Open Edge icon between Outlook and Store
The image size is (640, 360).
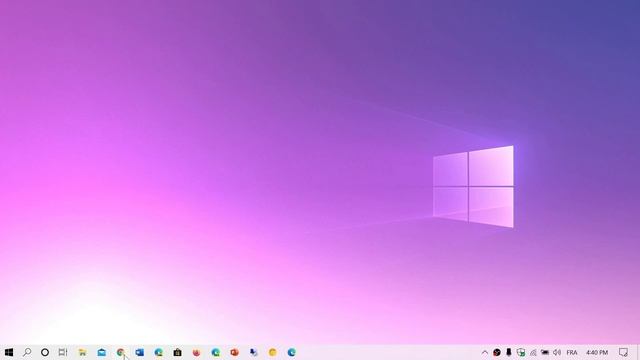pyautogui.click(x=158, y=352)
